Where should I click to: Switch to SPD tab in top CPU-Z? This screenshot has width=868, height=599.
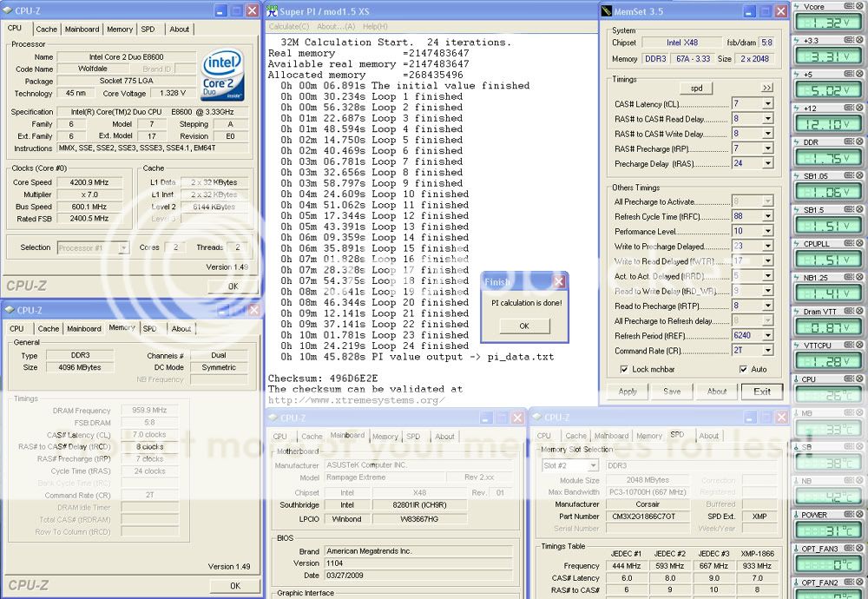[148, 30]
